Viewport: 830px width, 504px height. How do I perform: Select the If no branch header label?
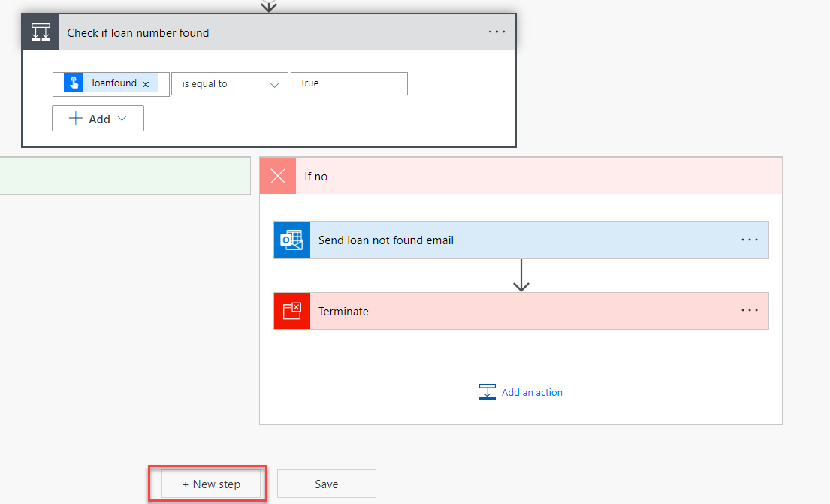click(x=316, y=177)
